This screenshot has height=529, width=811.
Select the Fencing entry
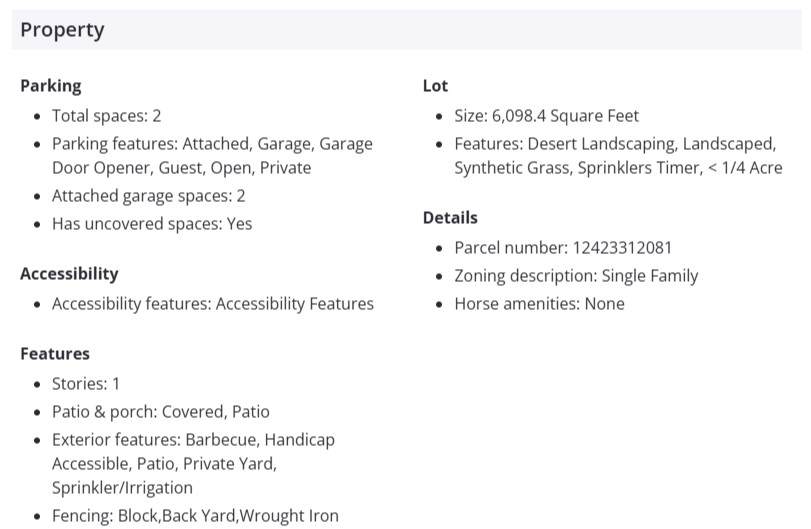195,516
